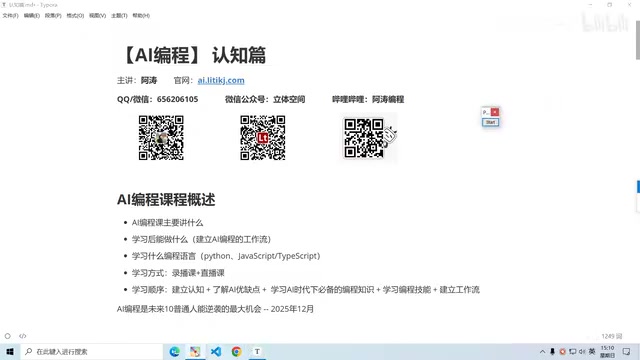Click 主讲：阿涛 text
This screenshot has width=640, height=360.
pyautogui.click(x=137, y=80)
